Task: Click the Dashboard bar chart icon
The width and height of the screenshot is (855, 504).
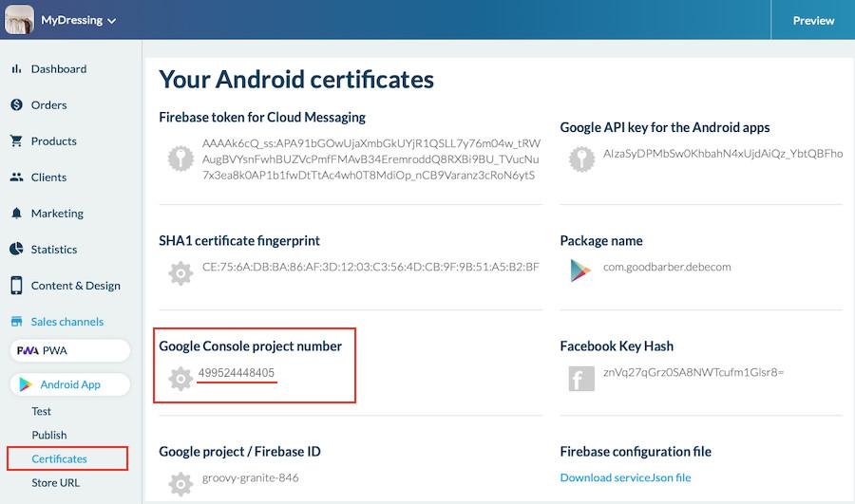Action: (x=16, y=69)
